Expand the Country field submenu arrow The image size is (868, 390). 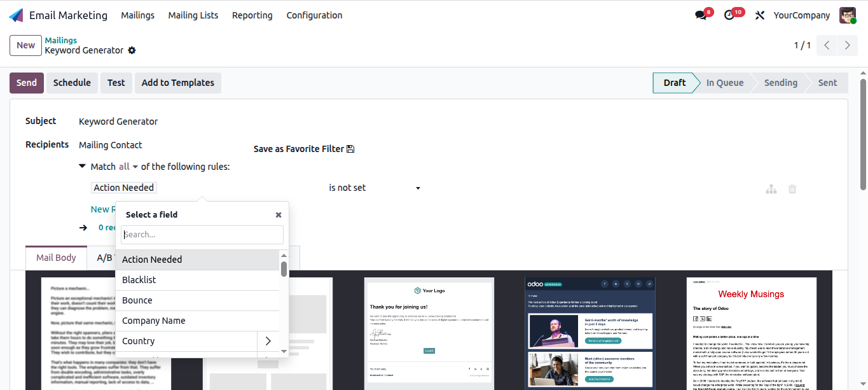[x=268, y=341]
